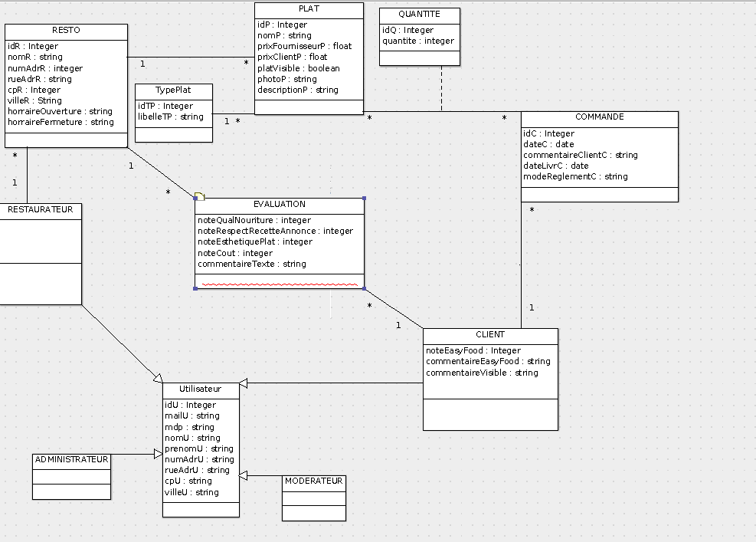This screenshot has width=756, height=542.
Task: Select the 'prenomU : string' attribute
Action: coord(199,448)
